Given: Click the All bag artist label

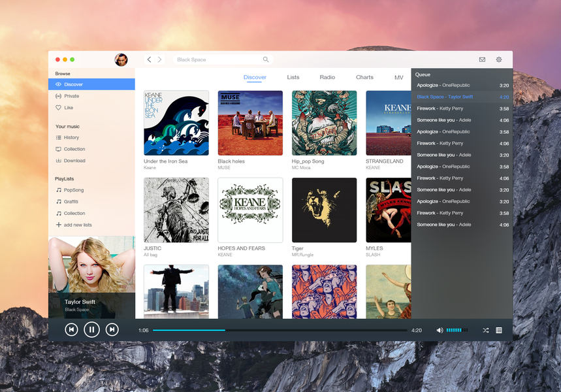Looking at the screenshot, I should click(x=150, y=255).
